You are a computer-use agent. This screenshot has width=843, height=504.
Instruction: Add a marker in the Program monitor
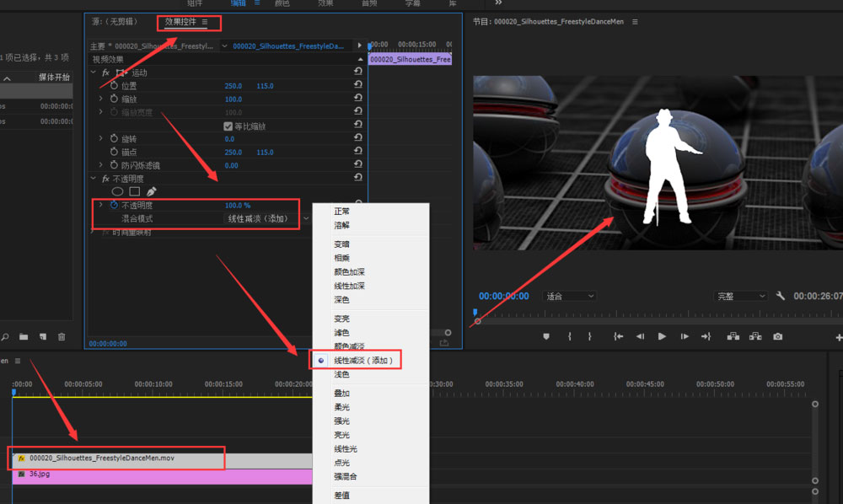546,336
